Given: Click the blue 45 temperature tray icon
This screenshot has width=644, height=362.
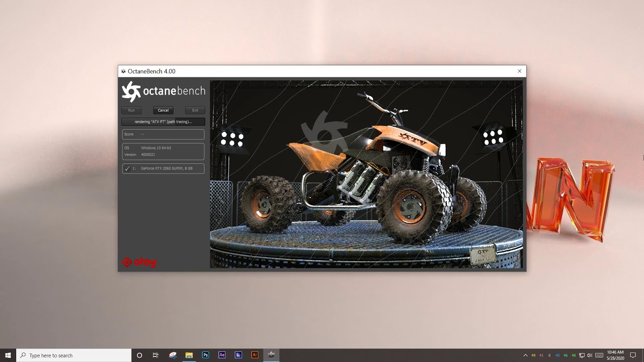Looking at the screenshot, I should pos(557,355).
